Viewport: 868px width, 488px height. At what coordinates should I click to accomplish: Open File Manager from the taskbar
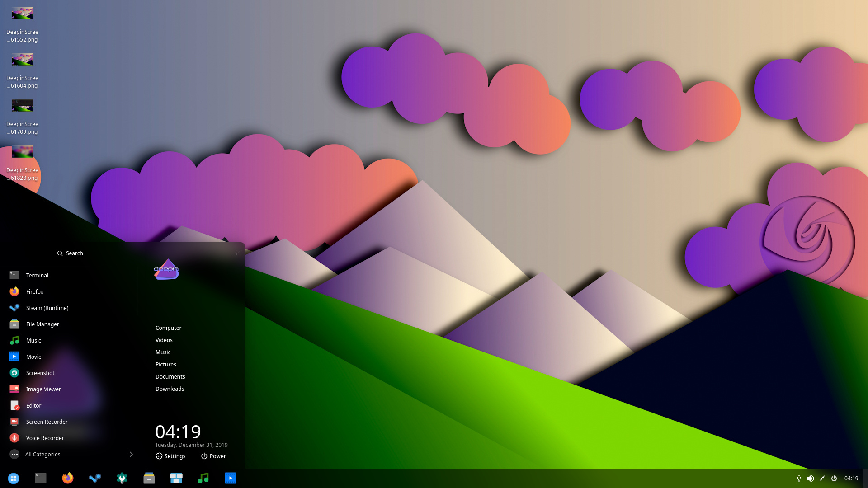149,478
